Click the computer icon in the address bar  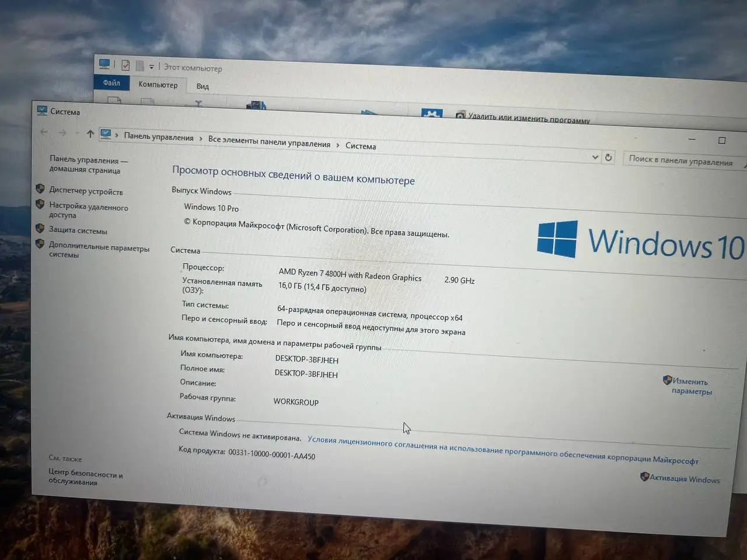pos(106,134)
